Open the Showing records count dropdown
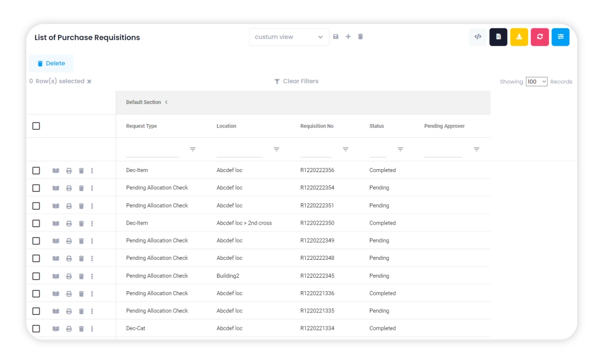The height and width of the screenshot is (364, 603). (x=536, y=81)
